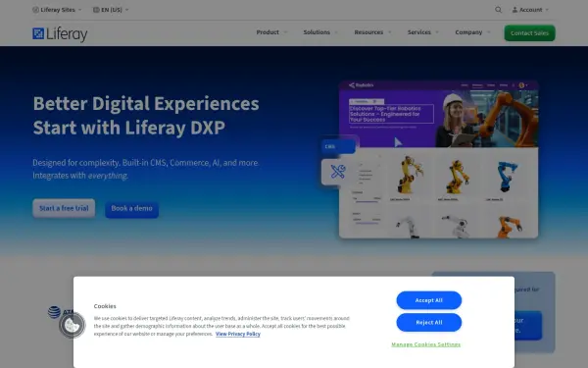
Task: Expand the Solutions menu
Action: click(320, 32)
